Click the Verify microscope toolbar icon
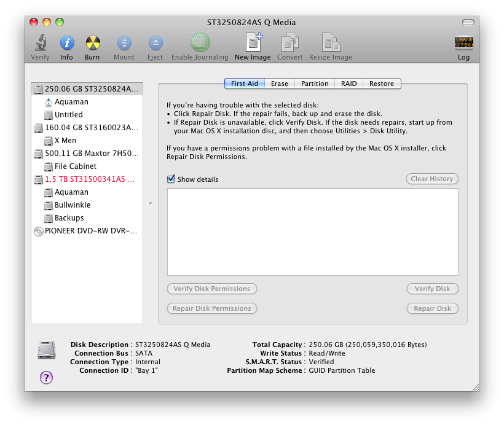Image resolution: width=504 pixels, height=425 pixels. point(41,43)
